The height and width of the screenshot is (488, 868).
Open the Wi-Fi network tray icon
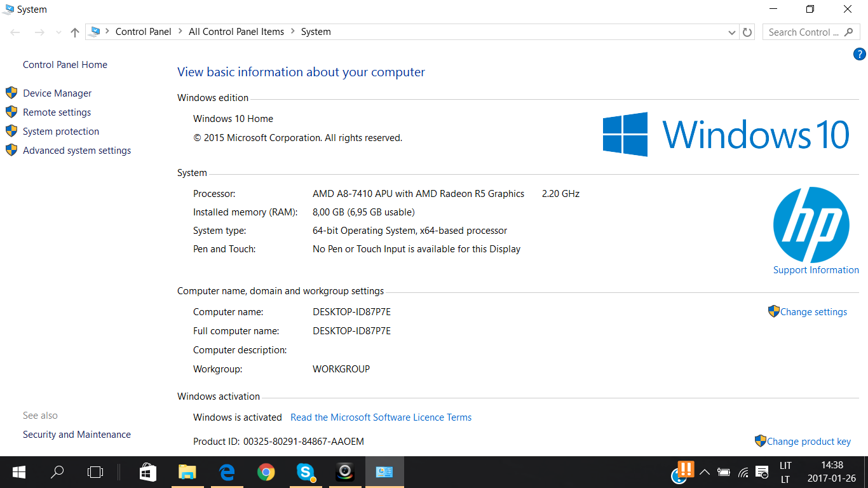(x=743, y=472)
